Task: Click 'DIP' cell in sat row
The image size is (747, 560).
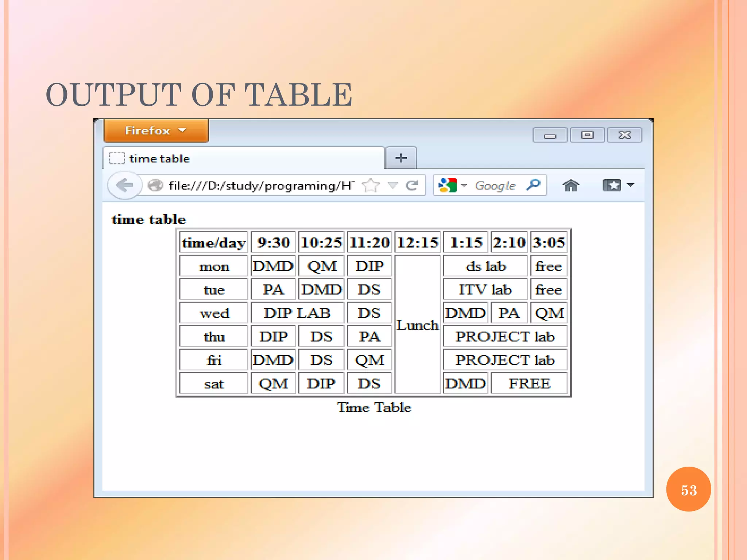Action: coord(321,384)
